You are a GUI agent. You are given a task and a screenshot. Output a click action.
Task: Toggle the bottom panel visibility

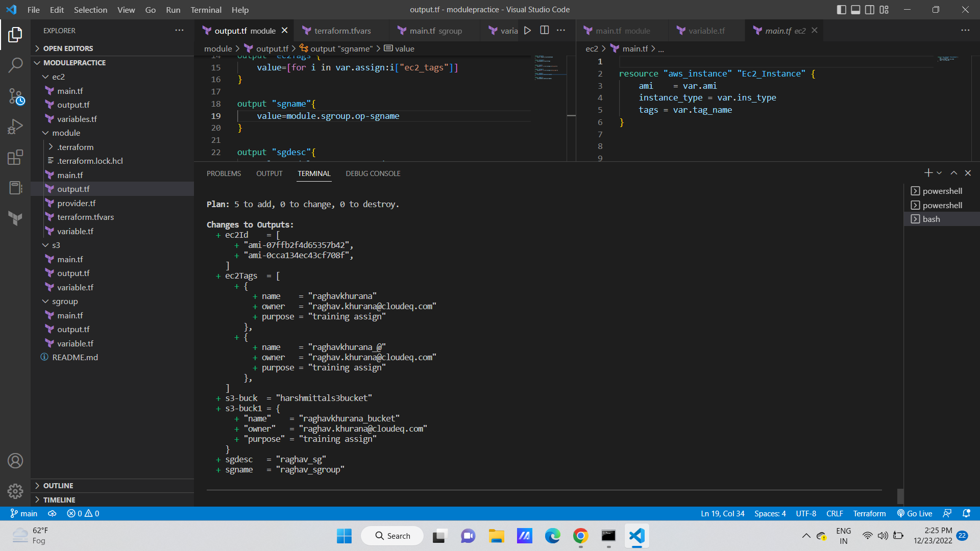coord(855,9)
